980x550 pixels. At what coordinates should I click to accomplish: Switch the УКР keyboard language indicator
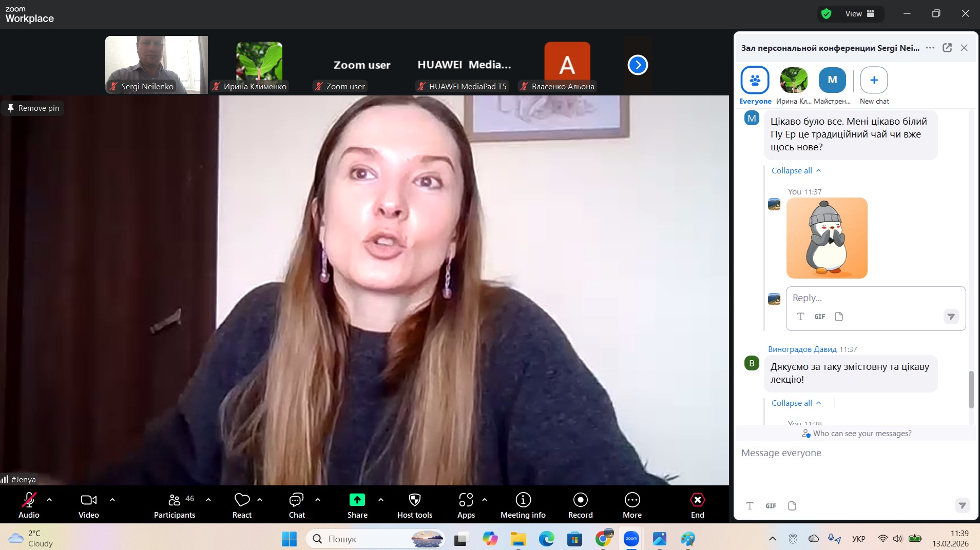[859, 539]
